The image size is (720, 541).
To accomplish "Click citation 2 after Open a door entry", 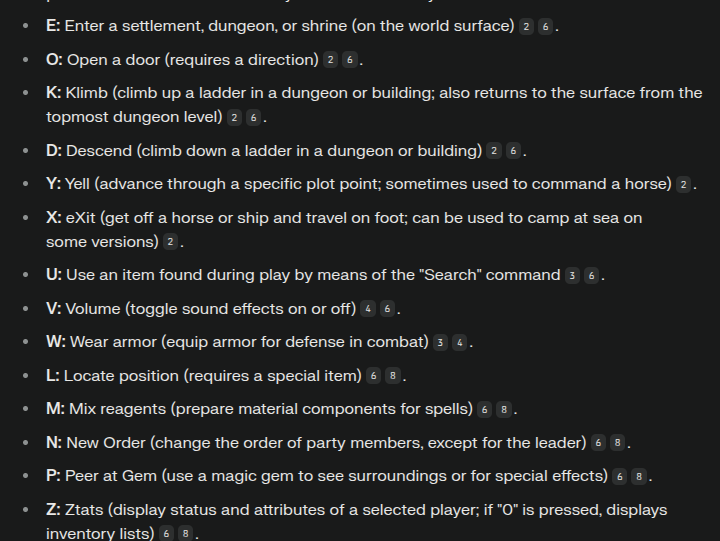I will (x=331, y=60).
